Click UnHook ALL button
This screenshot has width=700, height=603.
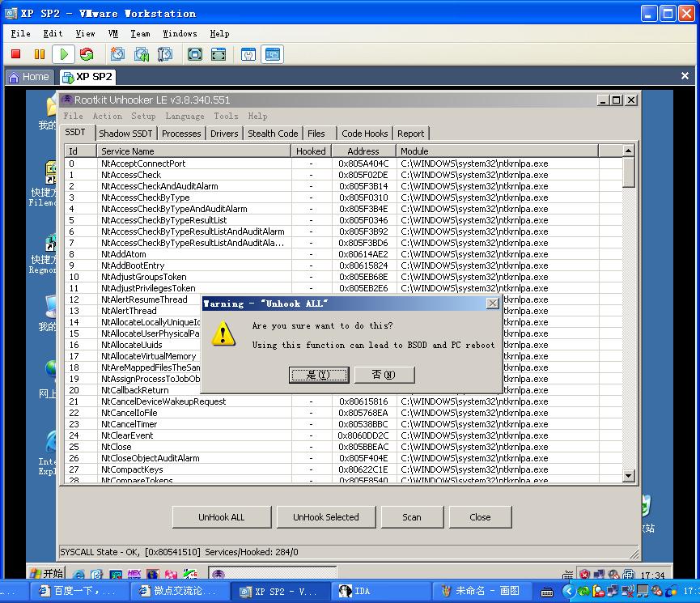[x=222, y=517]
